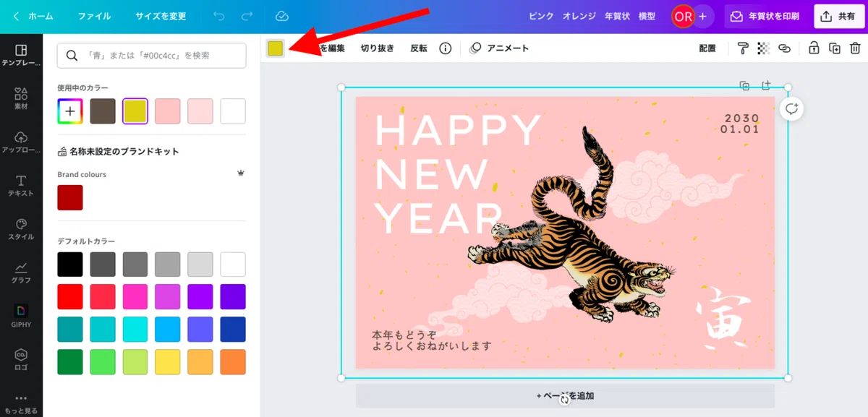
Task: Click the add new color plus swatch
Action: (x=70, y=111)
